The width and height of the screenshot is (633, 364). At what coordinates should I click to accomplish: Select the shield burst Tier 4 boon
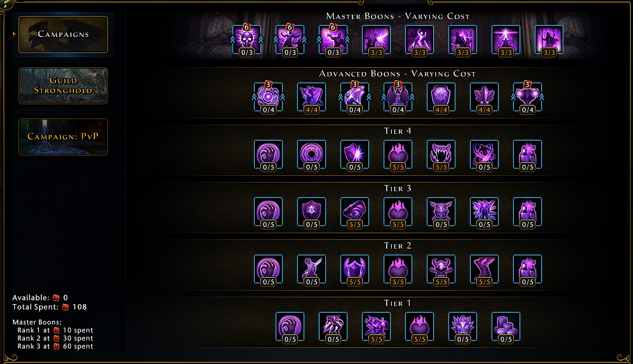point(355,154)
